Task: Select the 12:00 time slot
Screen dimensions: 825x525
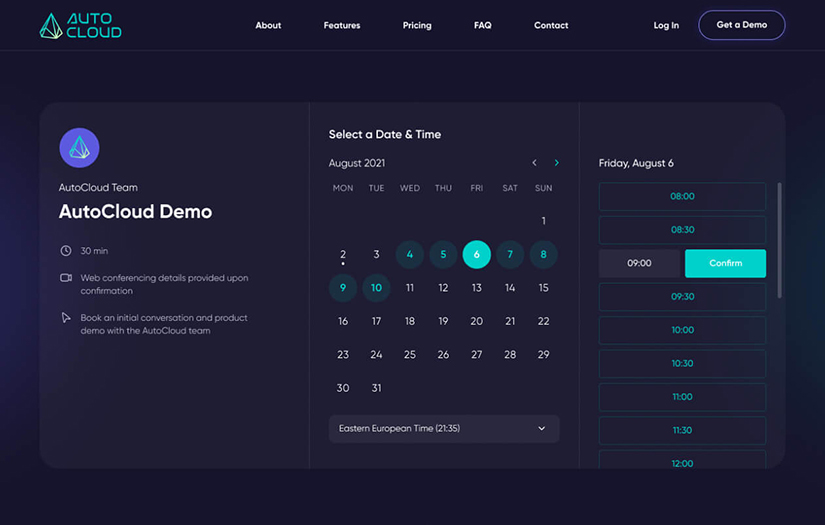Action: pos(682,459)
